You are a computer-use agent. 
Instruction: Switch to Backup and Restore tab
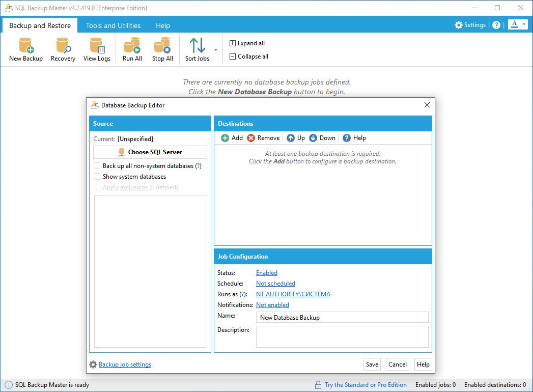tap(40, 25)
